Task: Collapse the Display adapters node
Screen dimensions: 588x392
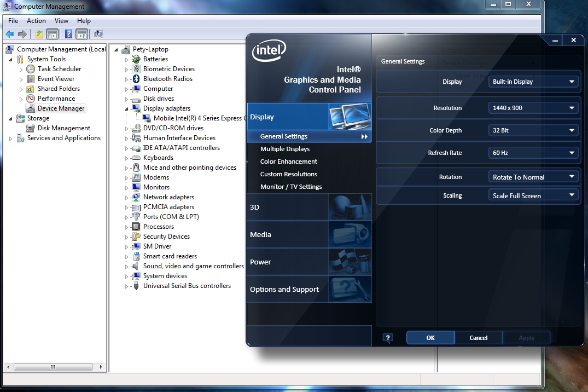Action: click(127, 109)
